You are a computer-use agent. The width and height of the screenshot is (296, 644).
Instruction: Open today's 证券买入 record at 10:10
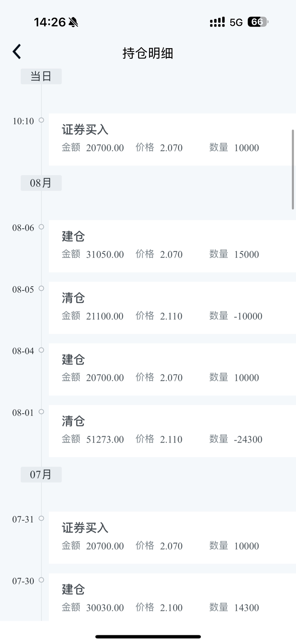(172, 139)
